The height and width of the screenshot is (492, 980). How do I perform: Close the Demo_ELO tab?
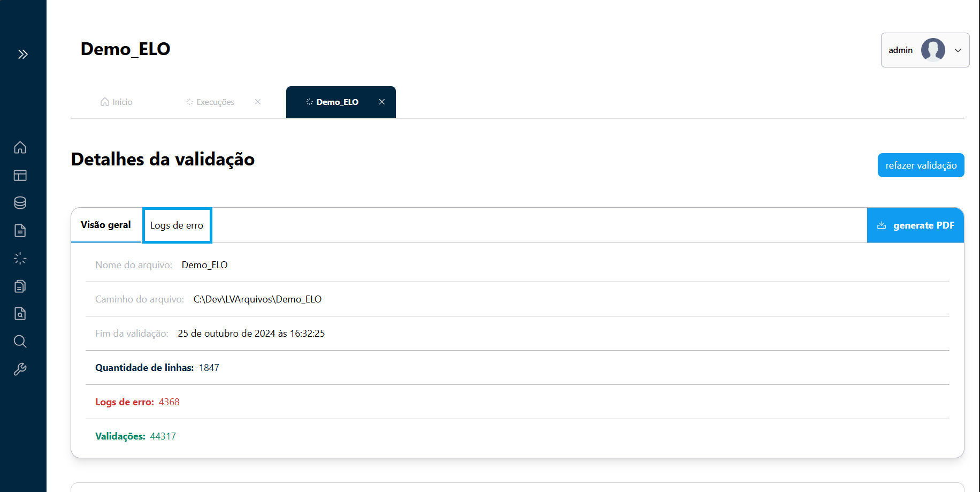(x=382, y=102)
